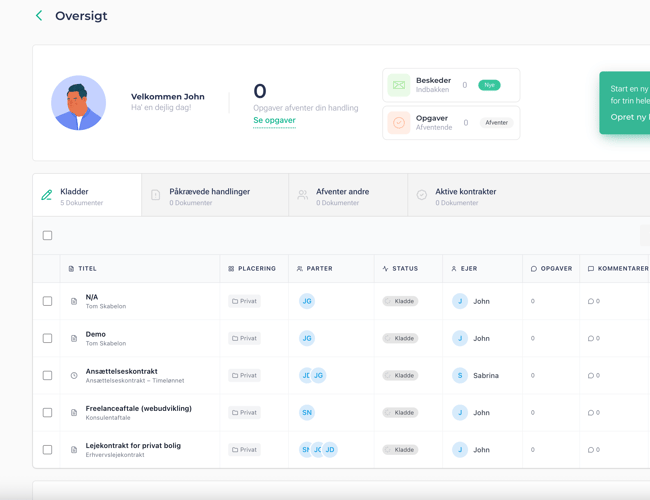Check the Lejekontrakt for privat bolig checkbox
The height and width of the screenshot is (500, 650).
[x=47, y=449]
